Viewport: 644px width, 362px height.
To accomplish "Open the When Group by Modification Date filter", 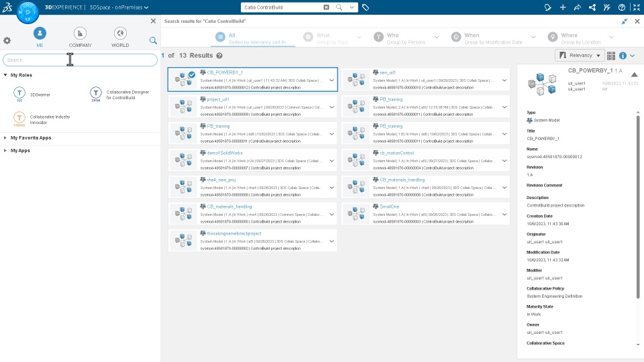I will pos(493,38).
